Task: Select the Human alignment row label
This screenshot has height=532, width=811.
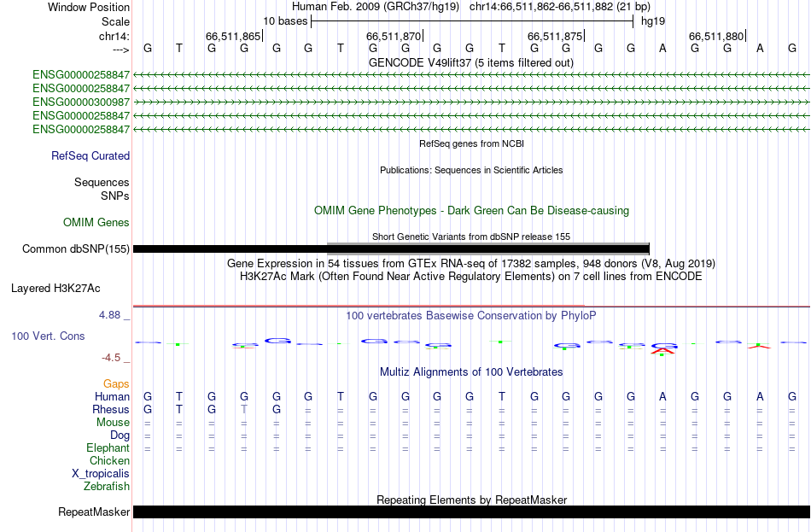Action: tap(112, 397)
